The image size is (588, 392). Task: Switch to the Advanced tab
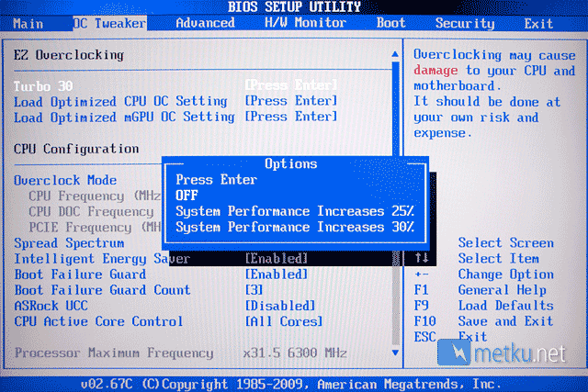point(206,23)
